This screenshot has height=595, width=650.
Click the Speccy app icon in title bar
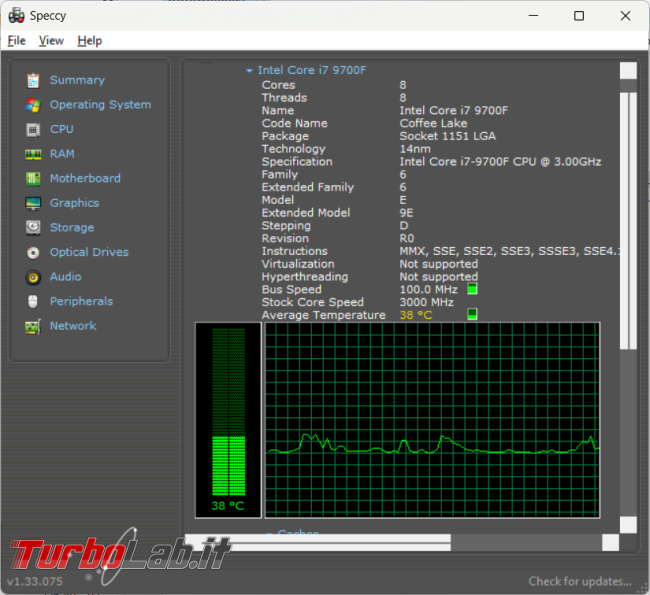click(x=17, y=16)
